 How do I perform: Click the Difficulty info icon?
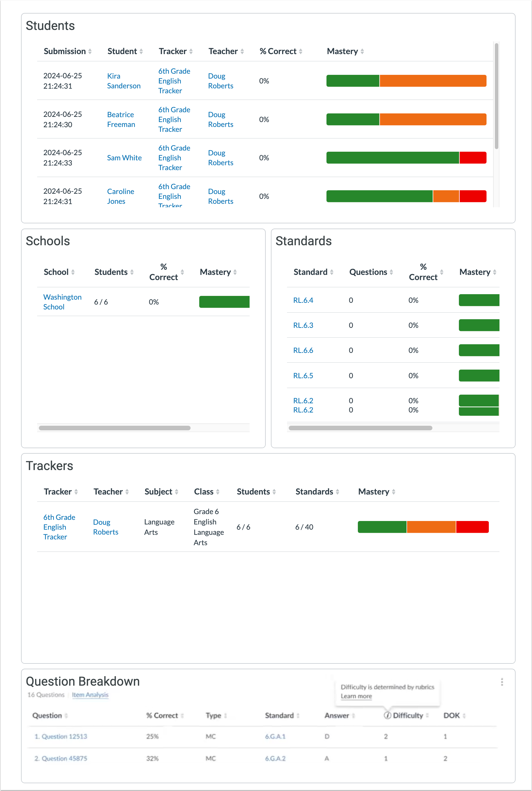[387, 716]
